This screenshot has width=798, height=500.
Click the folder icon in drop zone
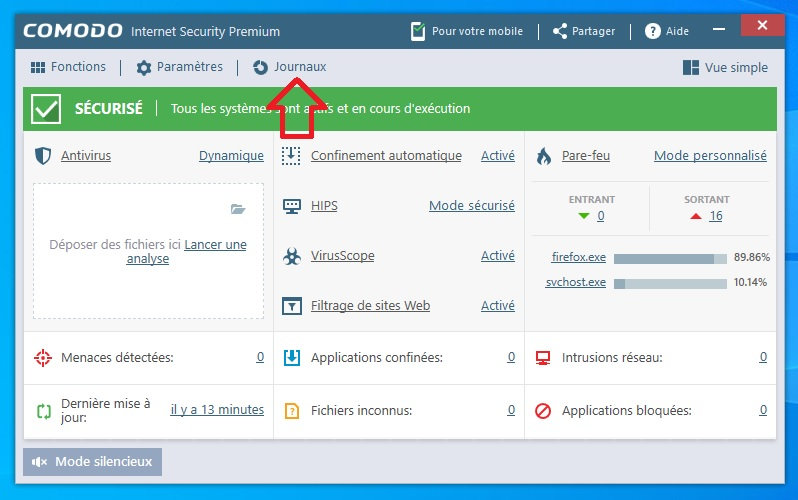[238, 209]
